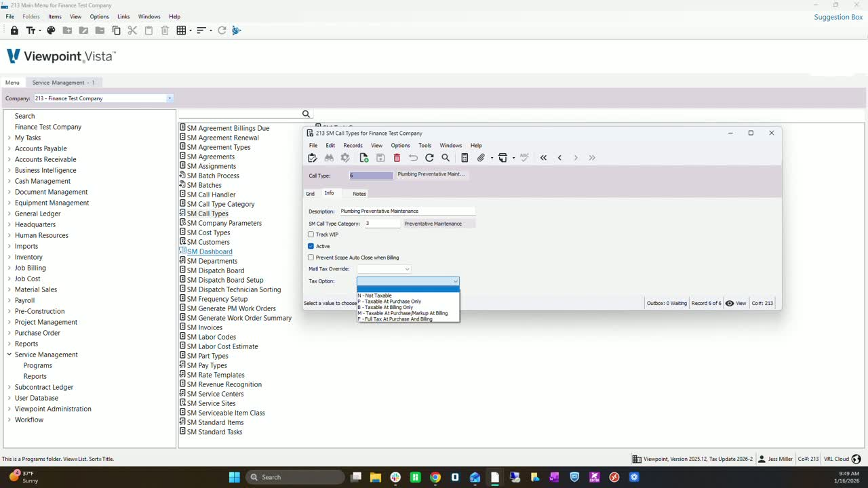Open SM Work Order Summary generator
The image size is (868, 488).
coord(239,318)
